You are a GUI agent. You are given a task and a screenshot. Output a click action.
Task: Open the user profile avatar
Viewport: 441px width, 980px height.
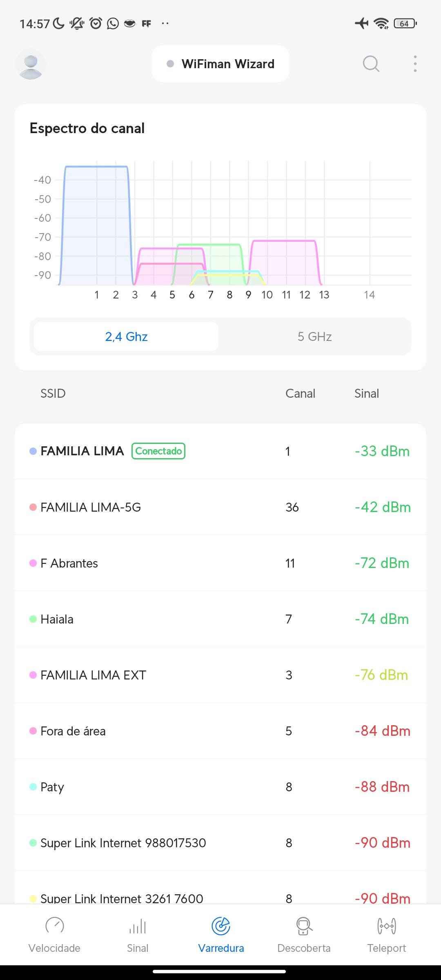click(31, 64)
